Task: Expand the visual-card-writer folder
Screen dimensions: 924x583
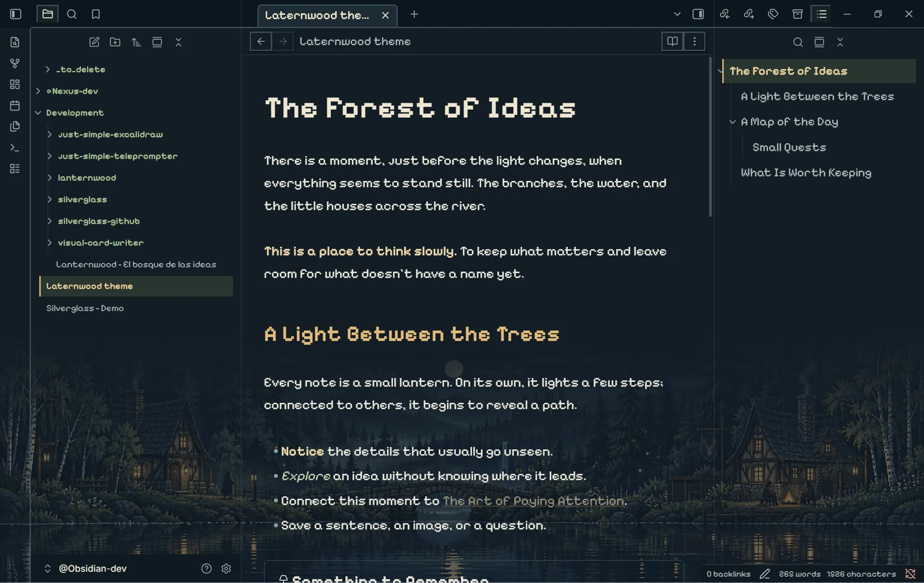Action: pos(49,243)
